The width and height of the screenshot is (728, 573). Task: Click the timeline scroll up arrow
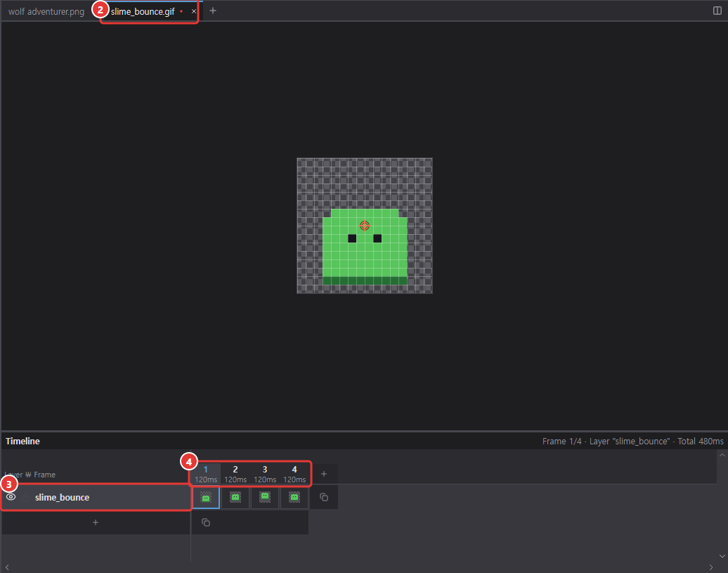pyautogui.click(x=722, y=455)
